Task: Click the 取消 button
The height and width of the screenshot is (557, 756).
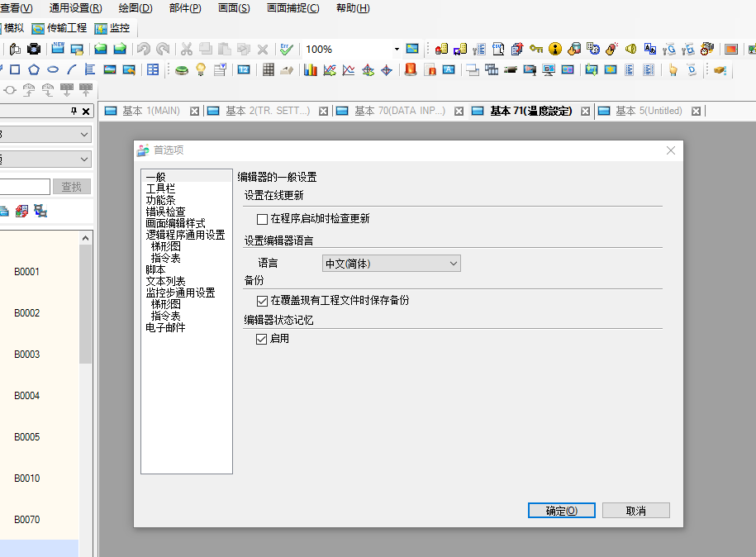Action: 635,511
